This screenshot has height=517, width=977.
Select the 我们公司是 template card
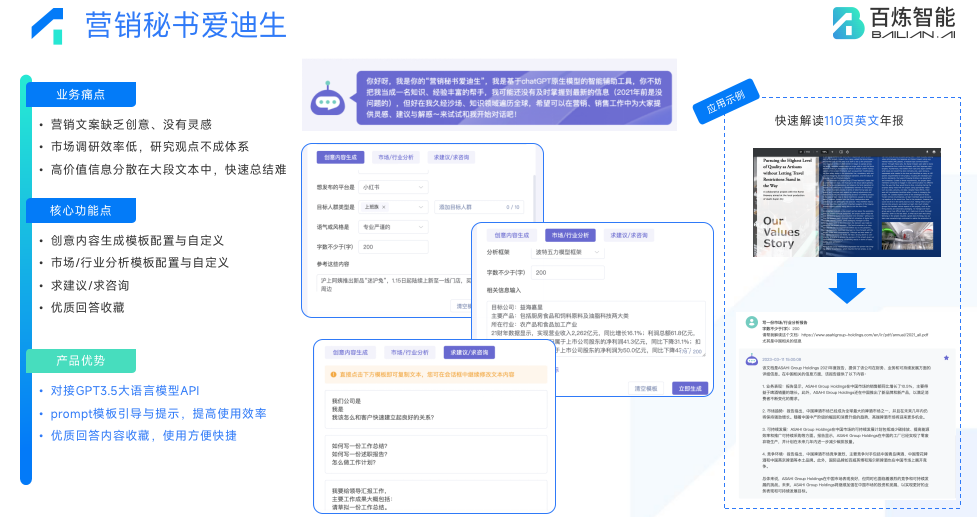point(436,409)
